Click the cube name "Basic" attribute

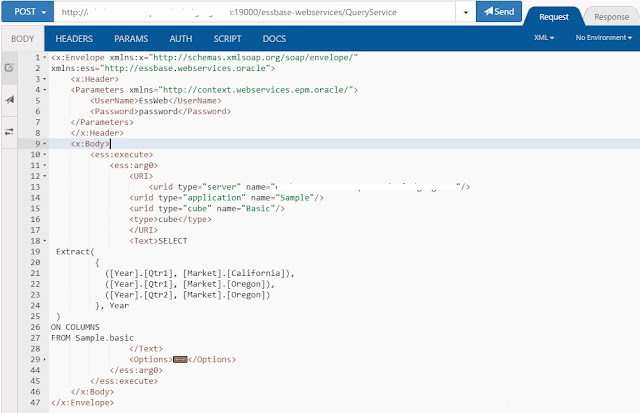(258, 209)
